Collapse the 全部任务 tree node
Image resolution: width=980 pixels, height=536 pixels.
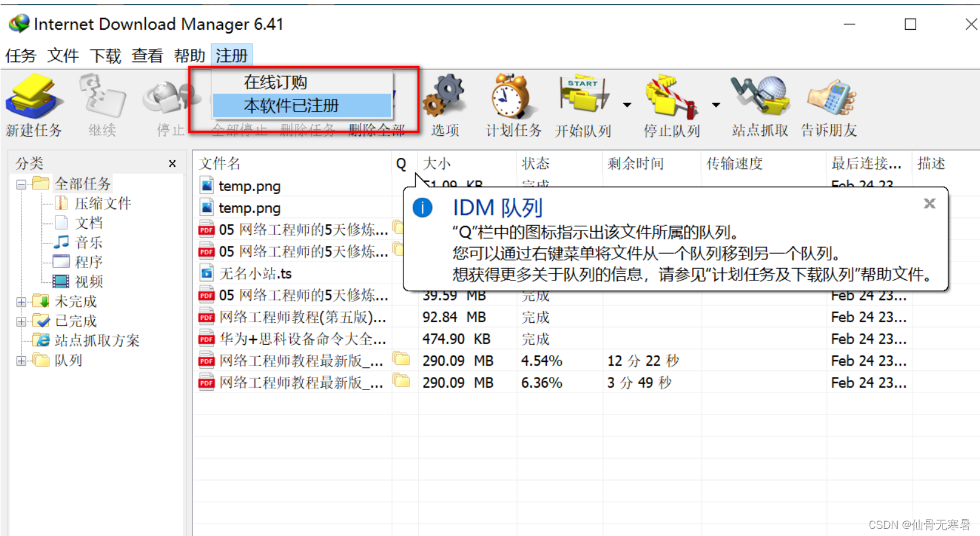pyautogui.click(x=21, y=184)
